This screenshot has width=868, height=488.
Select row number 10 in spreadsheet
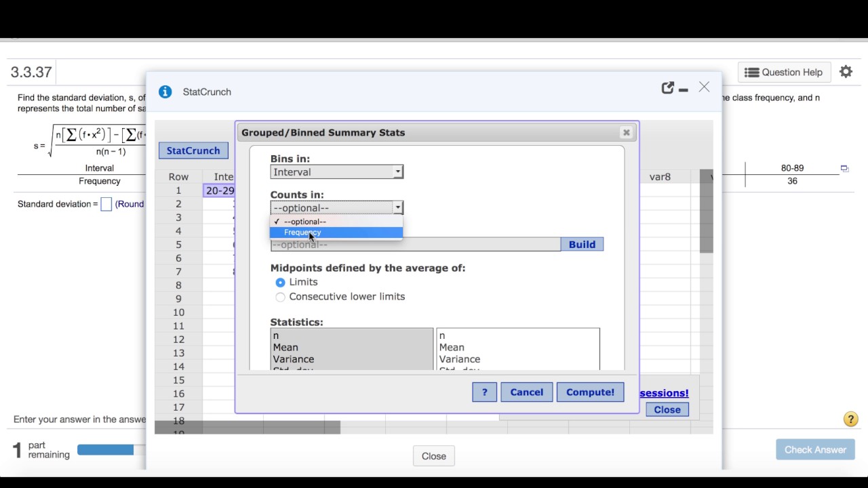(x=178, y=312)
